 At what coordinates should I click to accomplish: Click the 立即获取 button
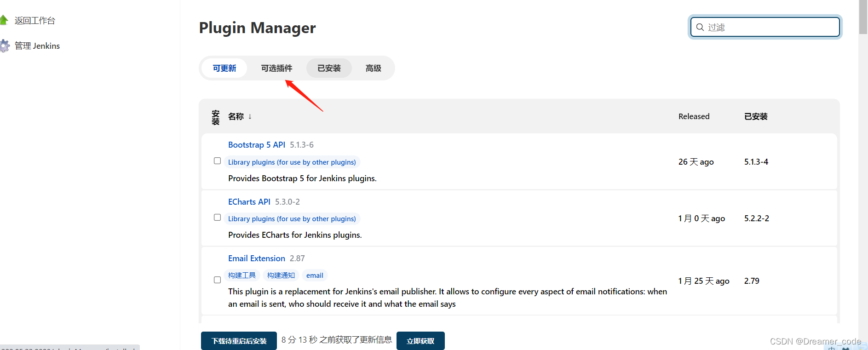click(x=420, y=341)
